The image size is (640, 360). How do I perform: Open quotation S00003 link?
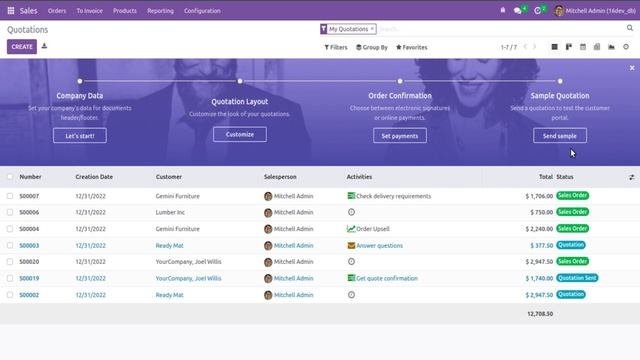coord(29,245)
